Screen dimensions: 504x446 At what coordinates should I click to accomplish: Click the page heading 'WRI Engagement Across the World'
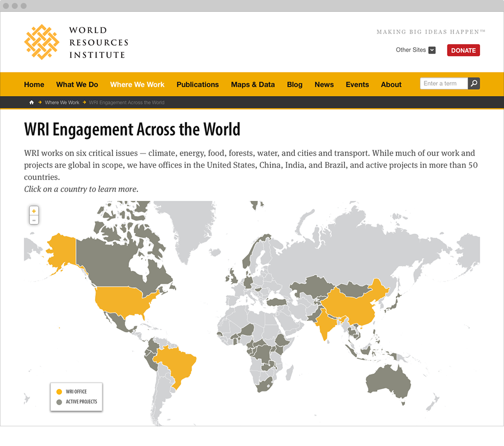coord(132,129)
